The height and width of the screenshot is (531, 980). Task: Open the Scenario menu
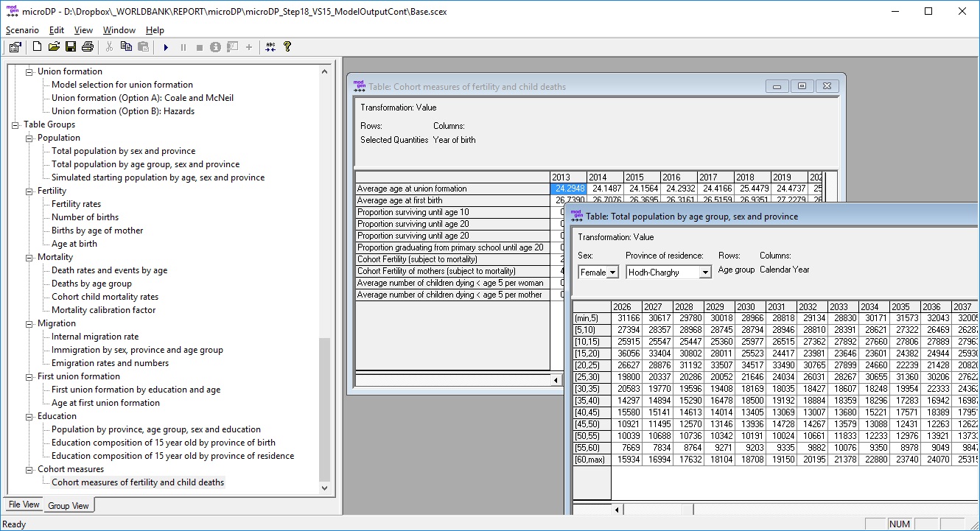(x=22, y=30)
